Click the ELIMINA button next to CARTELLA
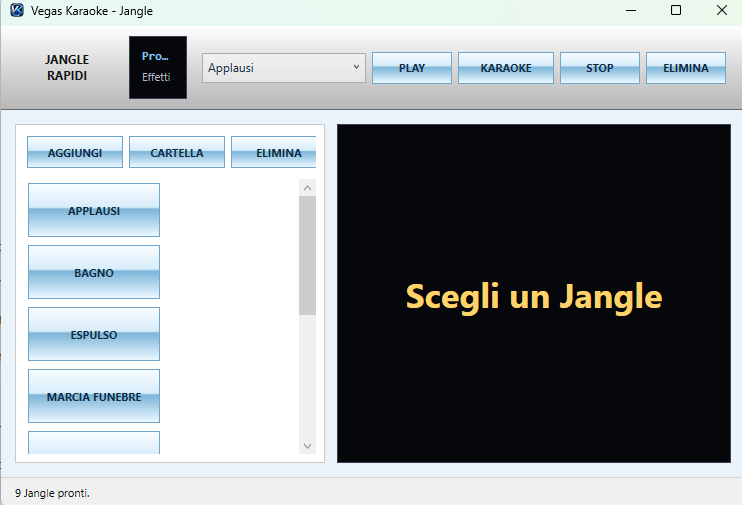The image size is (742, 505). click(x=274, y=152)
